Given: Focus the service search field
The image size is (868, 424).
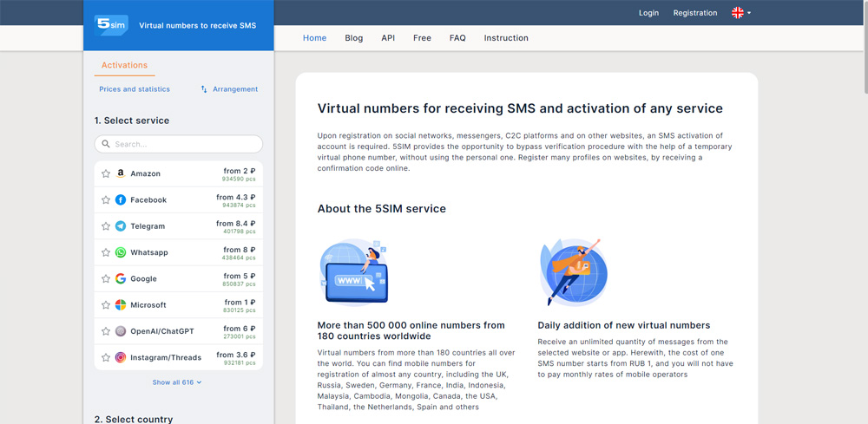Looking at the screenshot, I should tap(178, 144).
